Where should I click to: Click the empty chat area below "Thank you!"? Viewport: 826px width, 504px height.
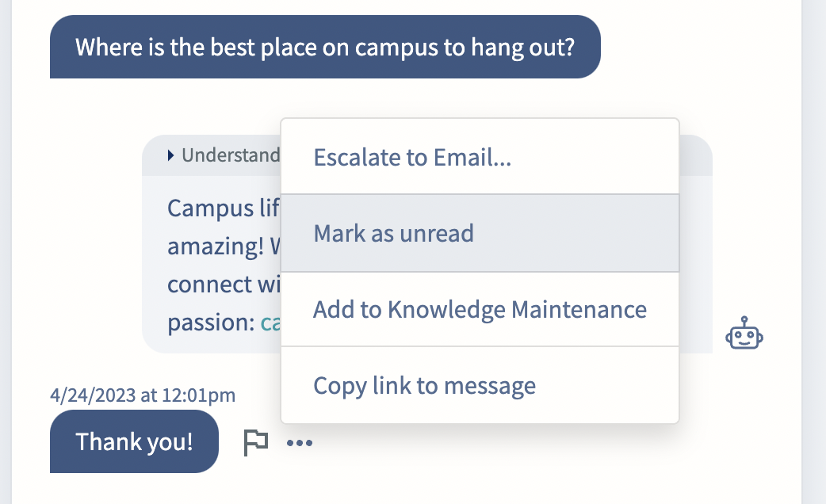click(406, 488)
